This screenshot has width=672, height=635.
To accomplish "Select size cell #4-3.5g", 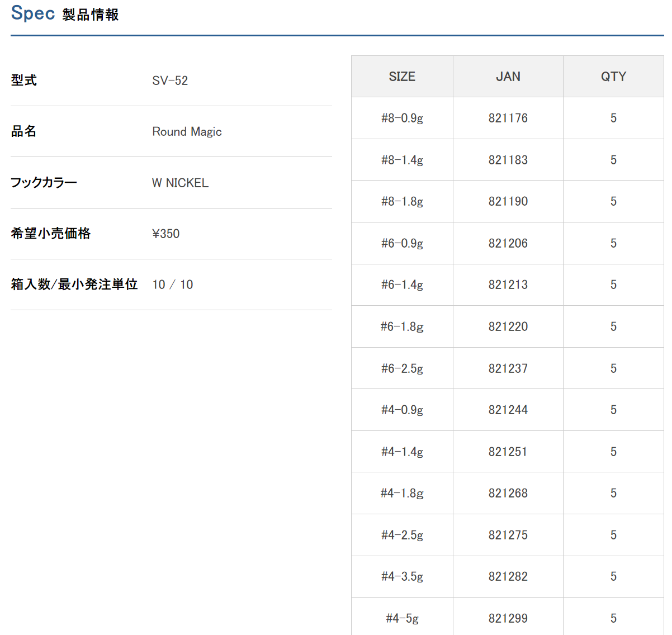I will [x=402, y=576].
